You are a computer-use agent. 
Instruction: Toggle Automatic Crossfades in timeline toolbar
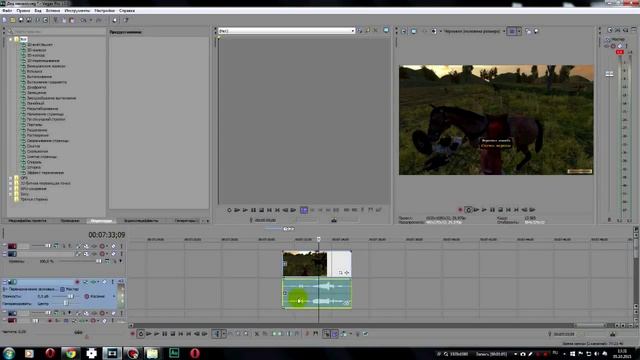(334, 334)
